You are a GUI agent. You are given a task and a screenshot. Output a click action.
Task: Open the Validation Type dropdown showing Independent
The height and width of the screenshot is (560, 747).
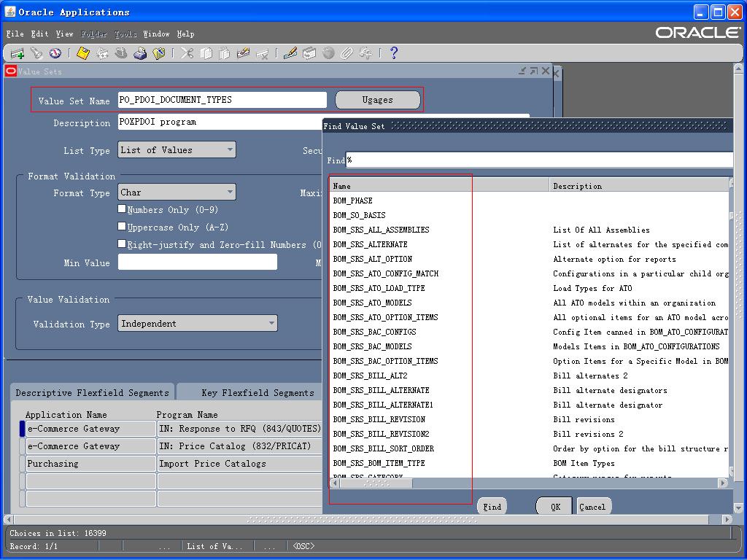tap(198, 324)
